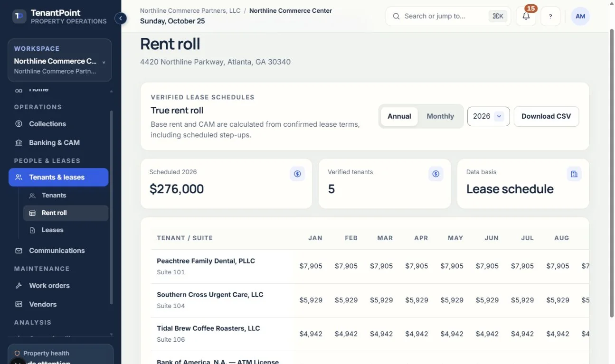Image resolution: width=615 pixels, height=364 pixels.
Task: Click the Verified tenants dollar icon
Action: [436, 174]
